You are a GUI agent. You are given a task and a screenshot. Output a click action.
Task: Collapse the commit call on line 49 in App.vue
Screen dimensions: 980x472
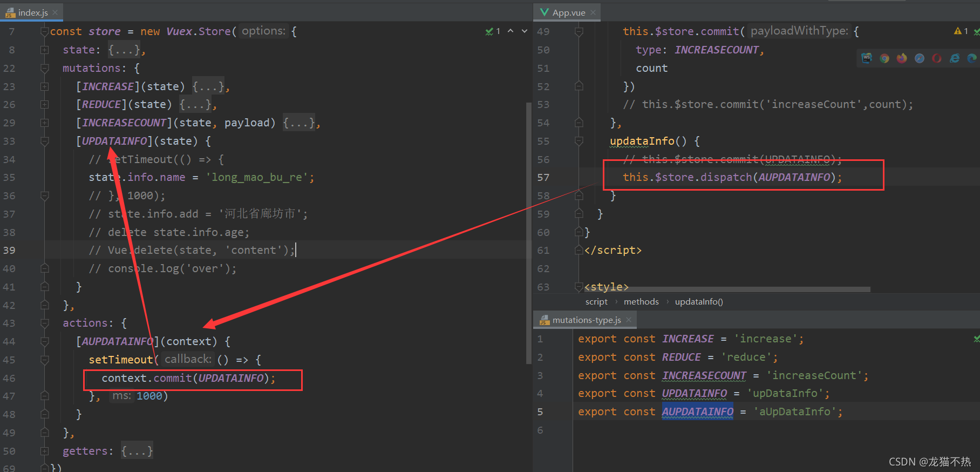579,31
